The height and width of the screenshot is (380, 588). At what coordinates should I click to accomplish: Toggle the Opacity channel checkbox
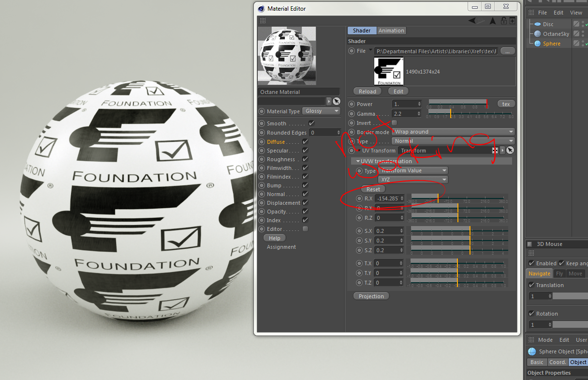pos(305,212)
